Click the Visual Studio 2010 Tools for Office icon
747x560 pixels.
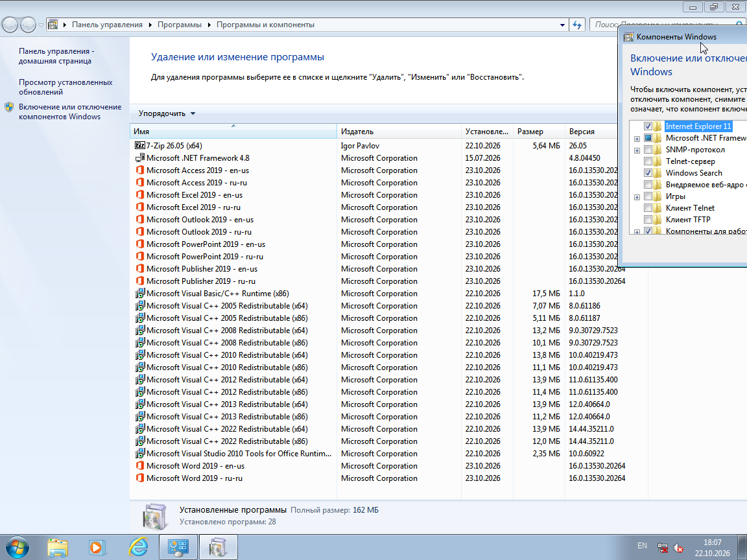[139, 453]
